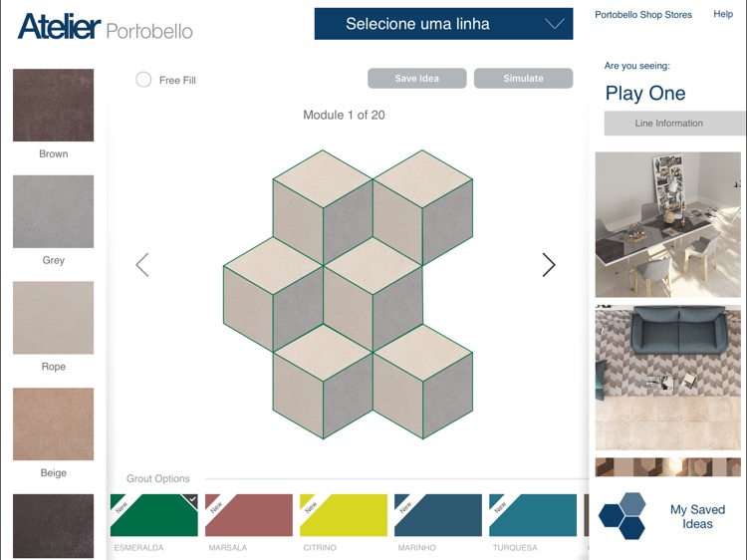Viewport: 747px width, 560px height.
Task: Click the Save Idea button
Action: (417, 78)
